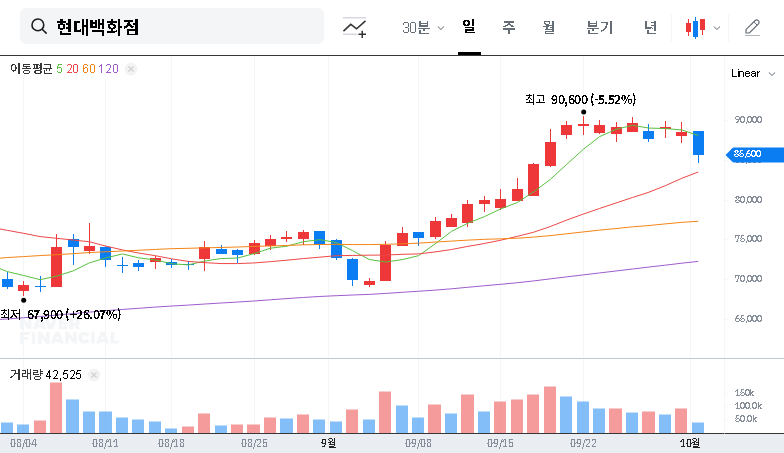The height and width of the screenshot is (453, 784).
Task: Select the candlestick chart type icon
Action: click(695, 28)
